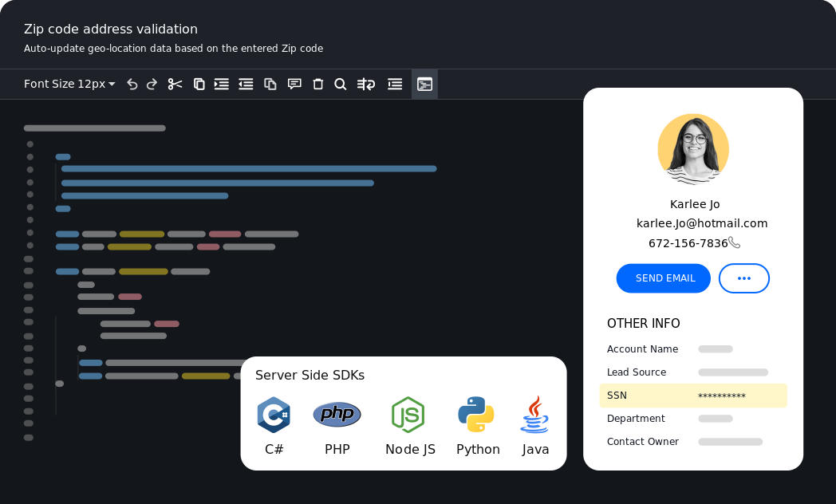The width and height of the screenshot is (836, 504).
Task: Click the Delete (trash) icon
Action: pyautogui.click(x=317, y=84)
